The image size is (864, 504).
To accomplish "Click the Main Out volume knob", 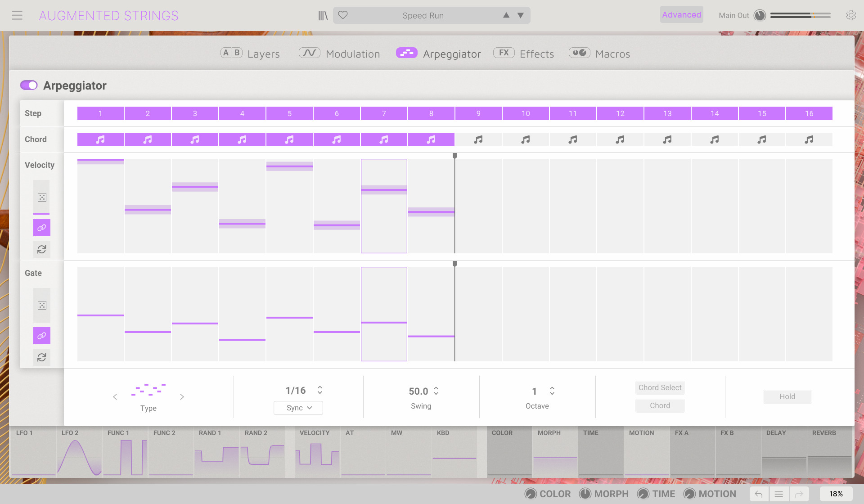I will [760, 15].
